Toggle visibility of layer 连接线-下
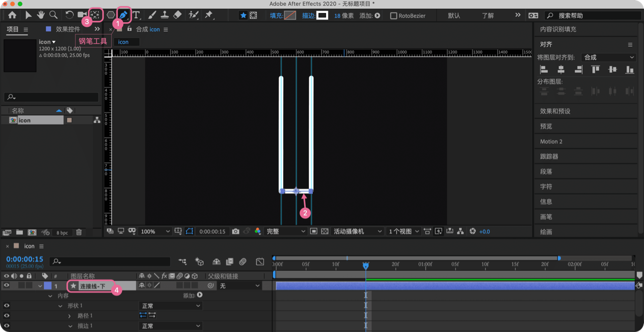Screen dimensions: 644x332 pos(7,286)
